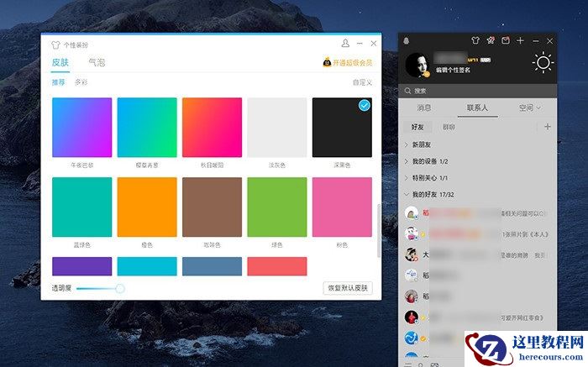Viewport: 588px width, 367px height.
Task: Open the mail icon in QQ panel header
Action: [x=506, y=40]
